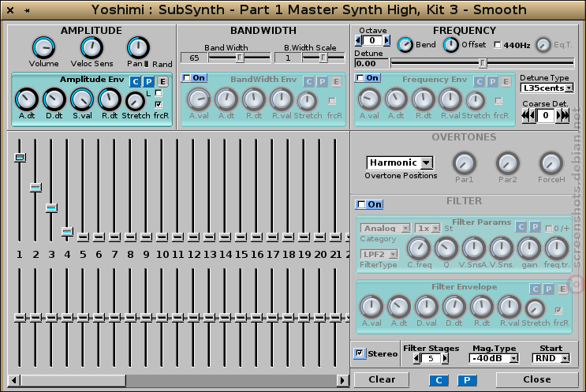586x392 pixels.
Task: Click the frequency Offset knob
Action: pyautogui.click(x=450, y=45)
